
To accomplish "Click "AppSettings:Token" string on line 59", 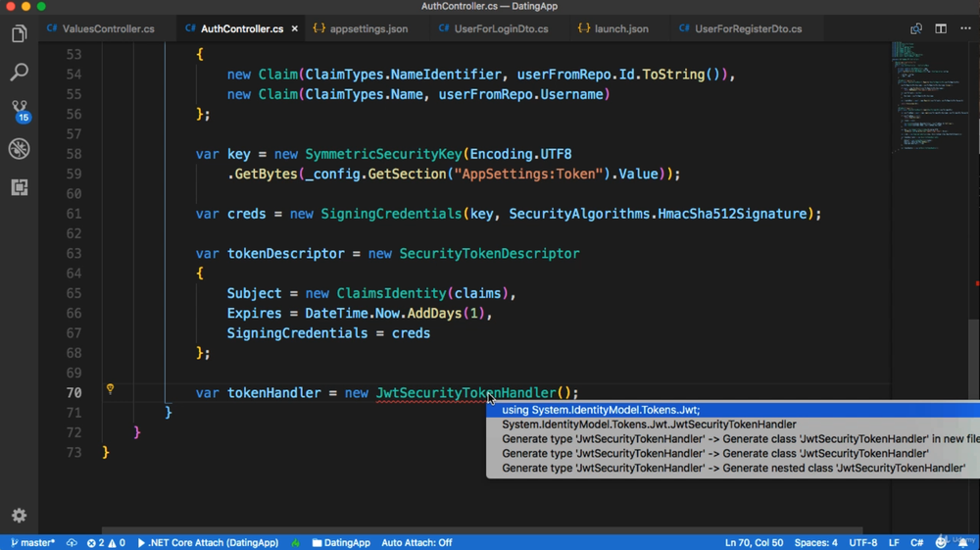I will pos(528,174).
